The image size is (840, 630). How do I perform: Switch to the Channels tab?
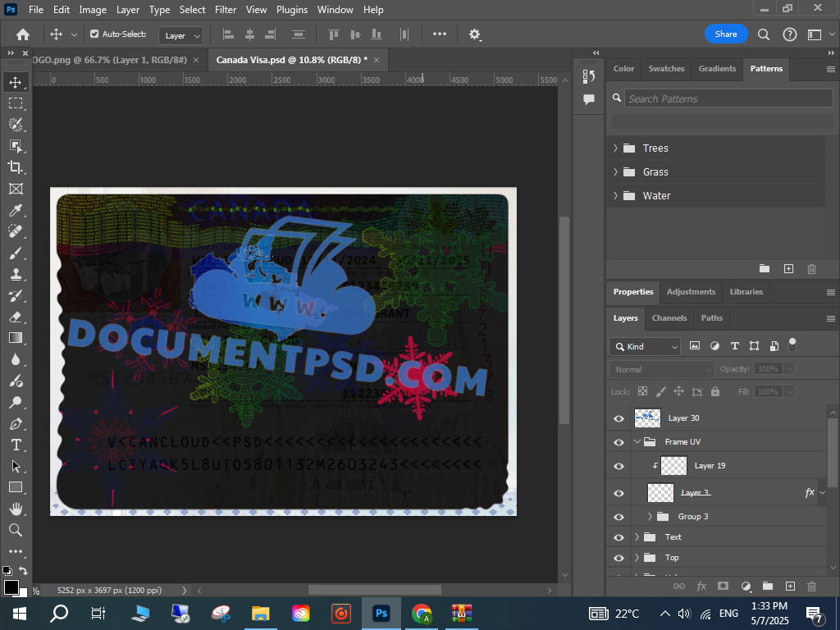(x=669, y=318)
